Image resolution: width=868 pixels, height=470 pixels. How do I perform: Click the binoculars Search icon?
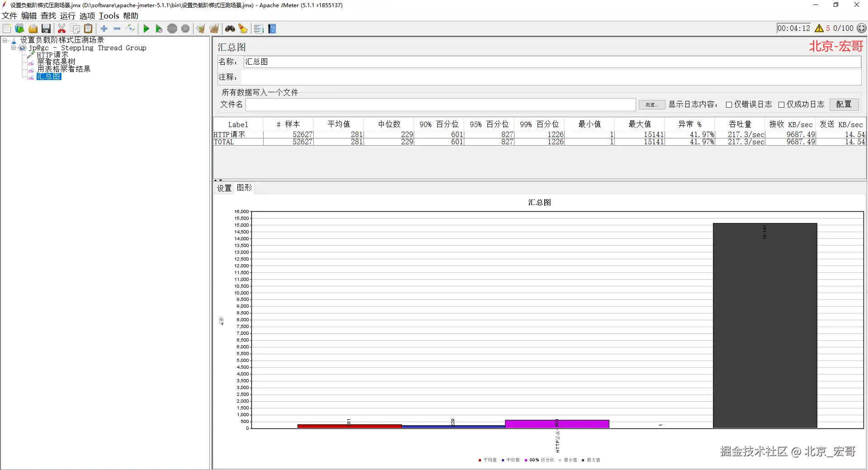tap(230, 28)
